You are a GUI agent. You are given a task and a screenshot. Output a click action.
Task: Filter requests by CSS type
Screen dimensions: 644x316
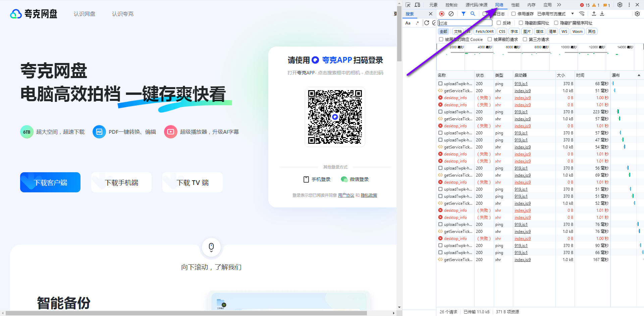click(x=502, y=31)
